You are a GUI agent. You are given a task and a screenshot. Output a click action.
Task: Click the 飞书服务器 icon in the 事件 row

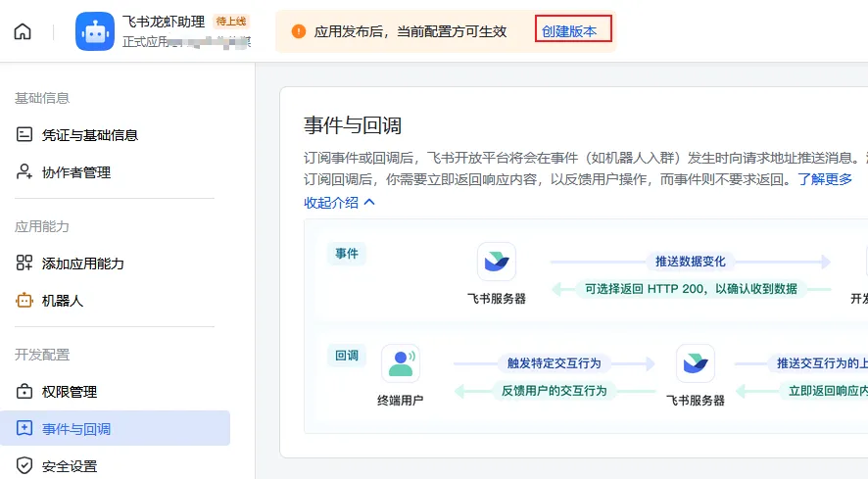pyautogui.click(x=497, y=262)
